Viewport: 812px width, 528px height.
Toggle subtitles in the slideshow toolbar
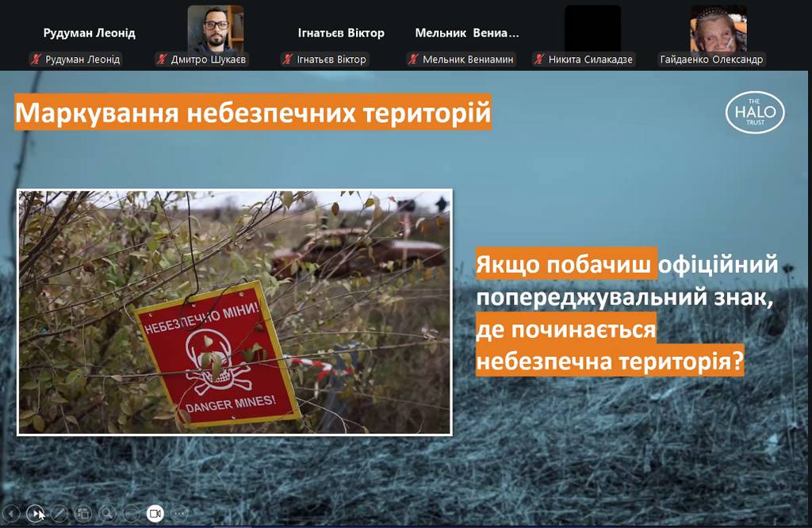pos(132,514)
